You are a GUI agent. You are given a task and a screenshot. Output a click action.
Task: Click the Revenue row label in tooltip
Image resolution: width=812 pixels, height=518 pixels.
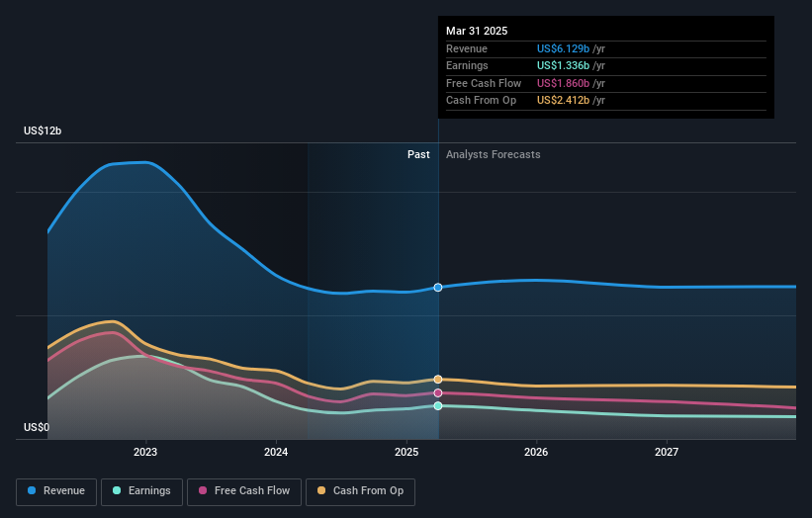tap(467, 48)
